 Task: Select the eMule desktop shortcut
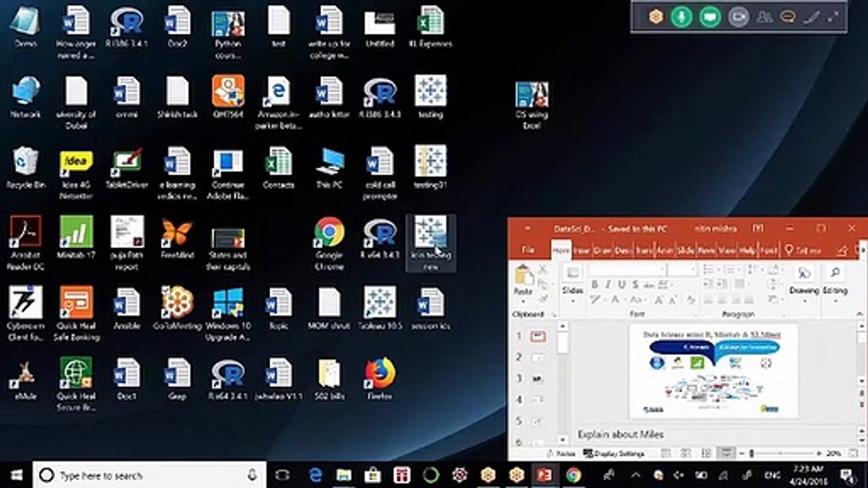[x=26, y=378]
